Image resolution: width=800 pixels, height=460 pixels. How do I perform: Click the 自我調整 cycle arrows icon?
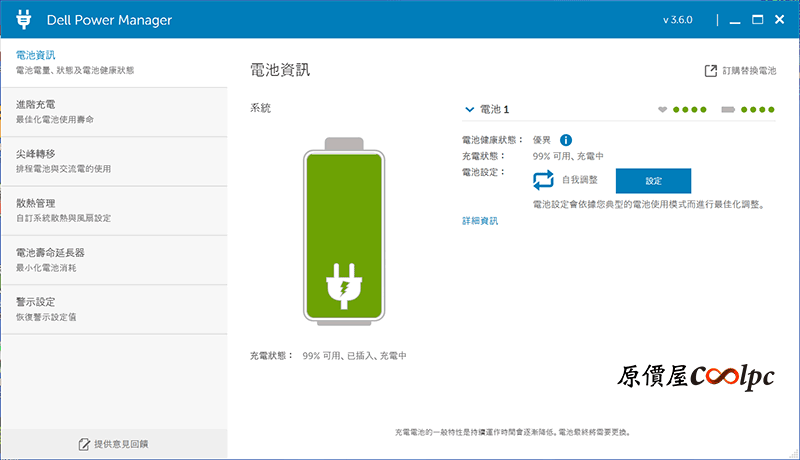[x=543, y=180]
